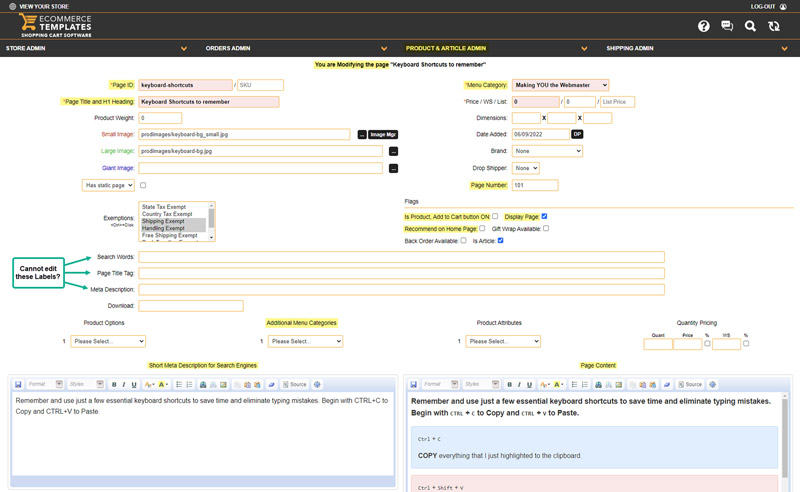This screenshot has width=800, height=492.
Task: Click Bold in the Page Content editor
Action: pyautogui.click(x=509, y=384)
